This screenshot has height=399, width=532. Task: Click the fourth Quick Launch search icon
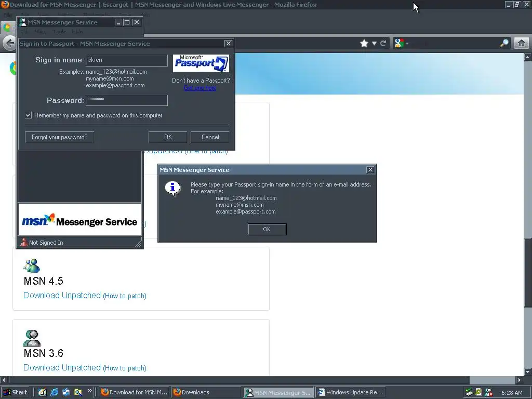pyautogui.click(x=78, y=392)
